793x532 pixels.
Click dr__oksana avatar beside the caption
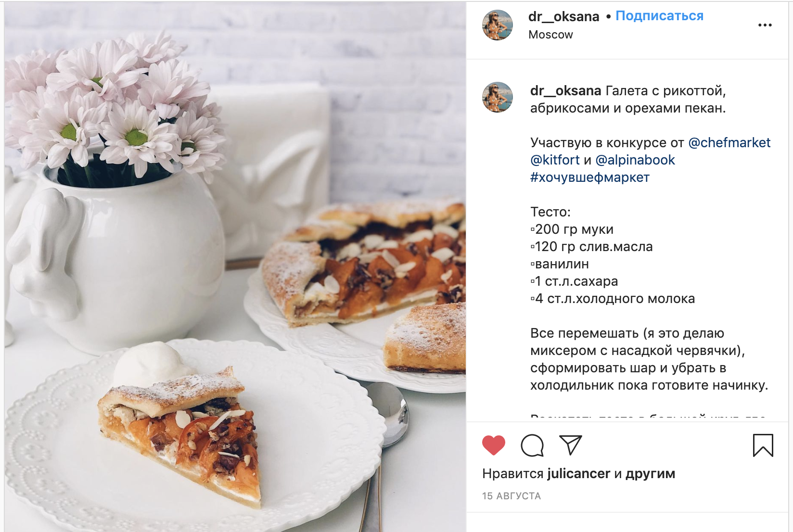click(498, 97)
